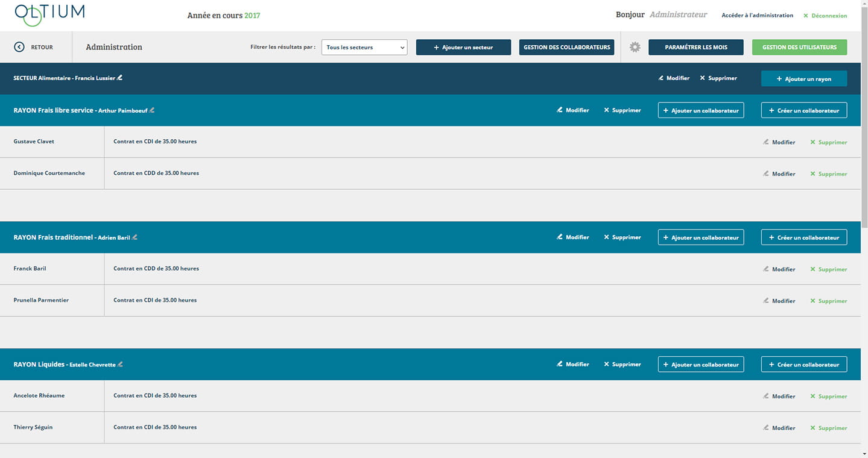Click the Année en cours 2017 label
Screen dimensions: 868x458
point(224,16)
